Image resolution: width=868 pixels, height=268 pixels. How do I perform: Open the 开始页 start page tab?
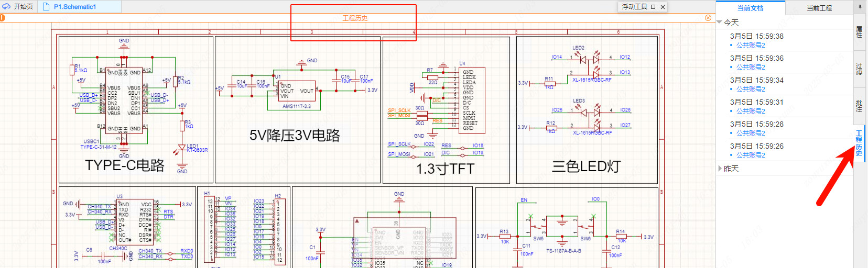pos(18,7)
